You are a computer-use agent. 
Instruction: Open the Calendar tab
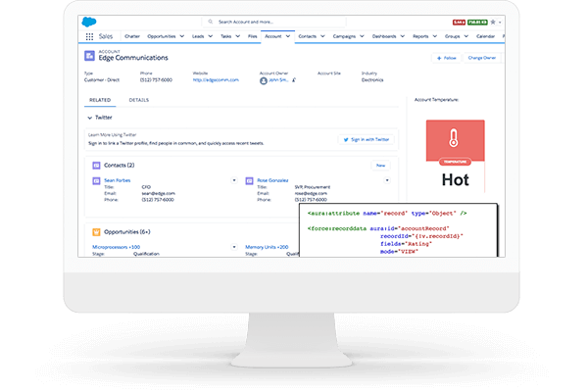pos(485,36)
